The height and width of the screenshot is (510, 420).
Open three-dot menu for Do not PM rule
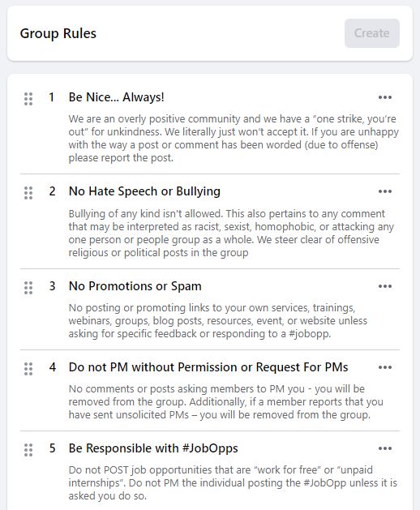[385, 367]
